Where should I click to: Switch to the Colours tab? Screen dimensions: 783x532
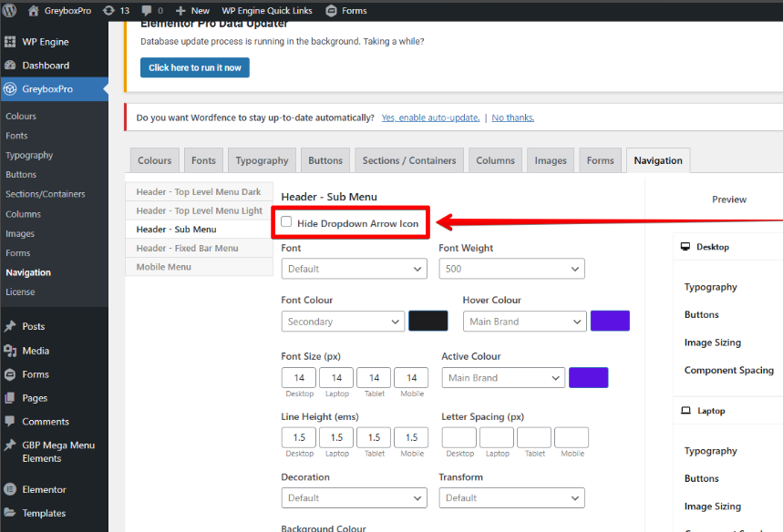pos(154,160)
